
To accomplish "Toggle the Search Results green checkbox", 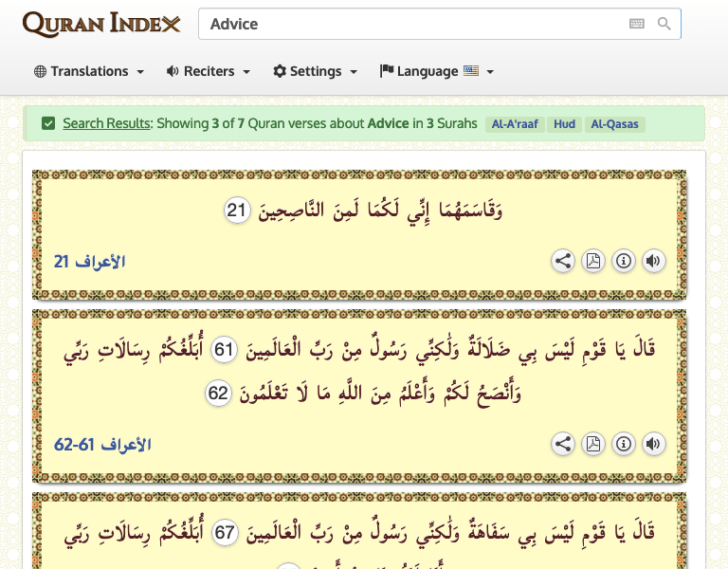I will pos(48,123).
